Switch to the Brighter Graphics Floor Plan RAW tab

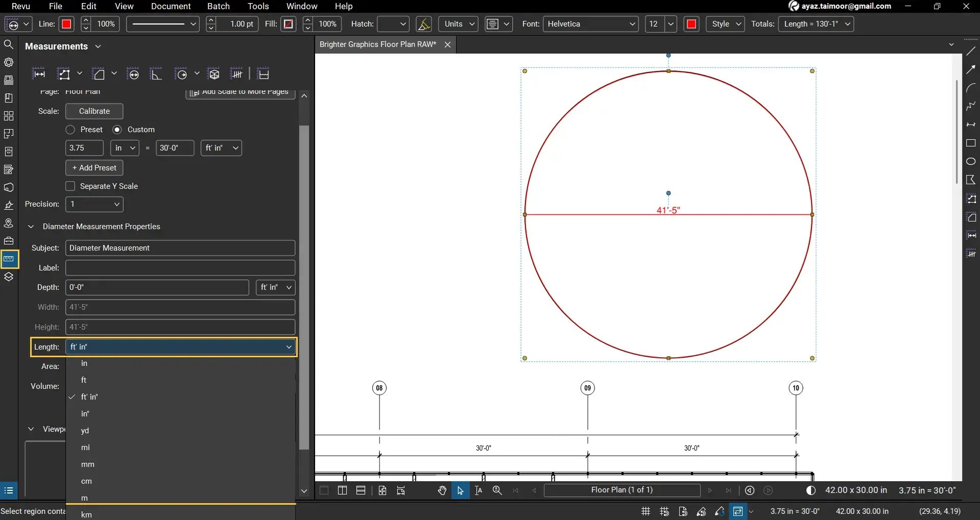coord(378,44)
